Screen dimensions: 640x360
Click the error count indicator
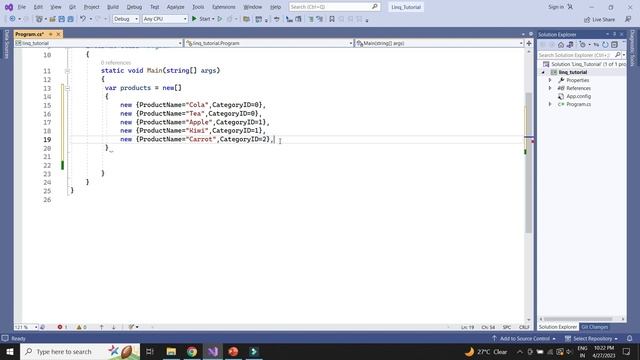click(62, 327)
